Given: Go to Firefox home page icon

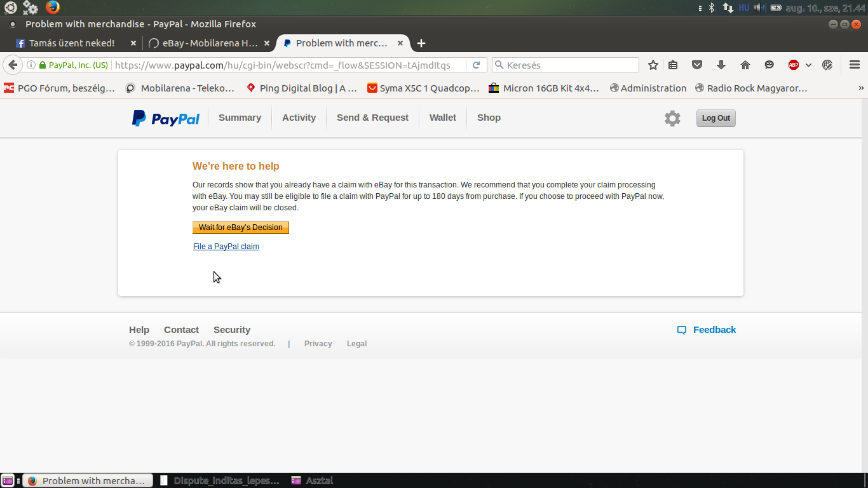Looking at the screenshot, I should [x=745, y=65].
